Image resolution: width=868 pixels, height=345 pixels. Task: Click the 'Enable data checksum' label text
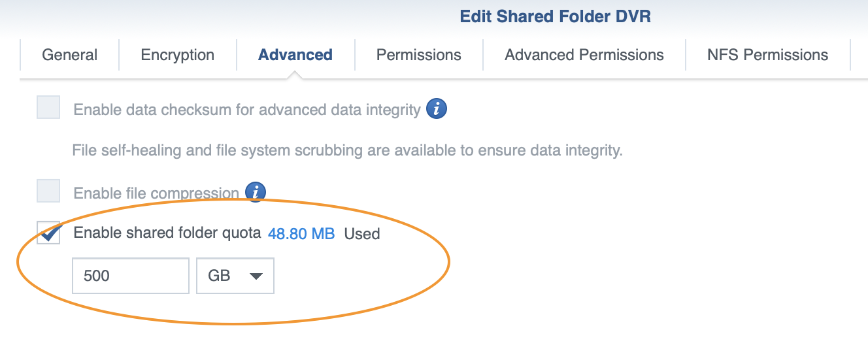click(246, 110)
